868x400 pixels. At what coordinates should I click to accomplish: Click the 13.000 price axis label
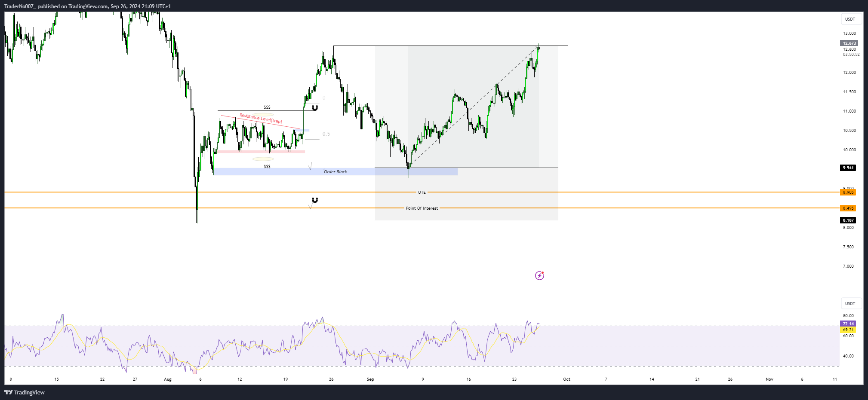point(850,33)
